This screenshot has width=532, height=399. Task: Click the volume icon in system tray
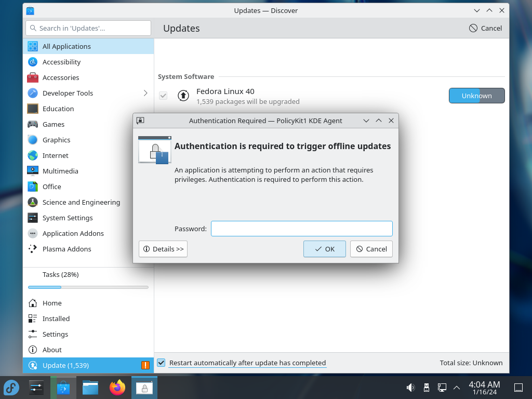click(x=410, y=388)
